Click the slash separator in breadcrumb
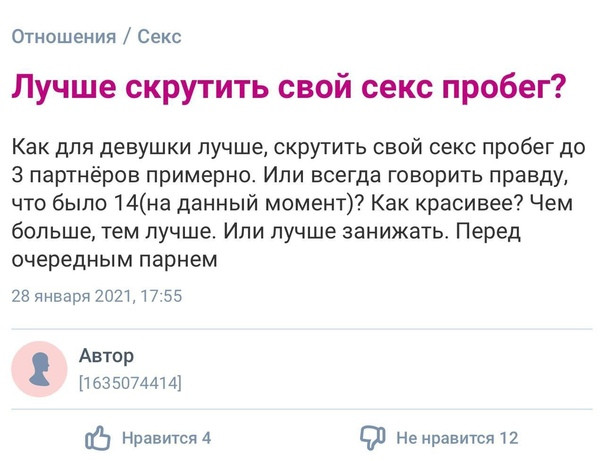Screen dimensions: 604x461 point(127,37)
